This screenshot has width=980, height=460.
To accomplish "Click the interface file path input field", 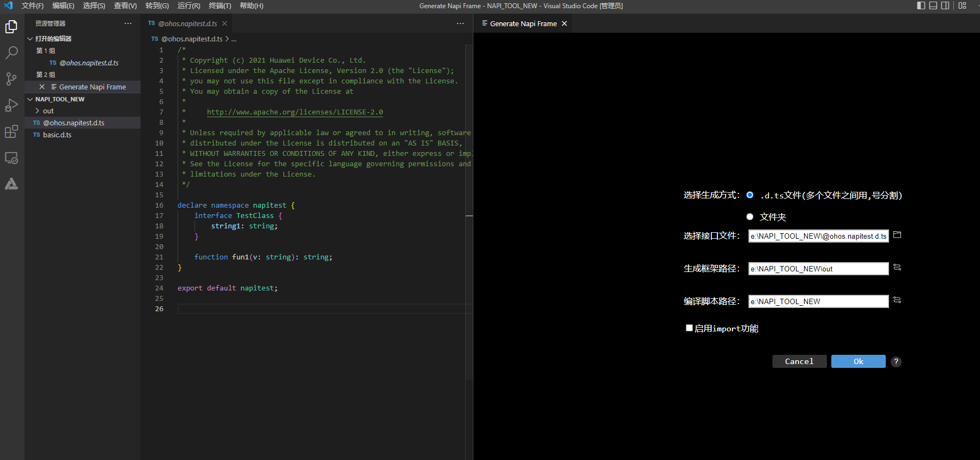I will 818,236.
